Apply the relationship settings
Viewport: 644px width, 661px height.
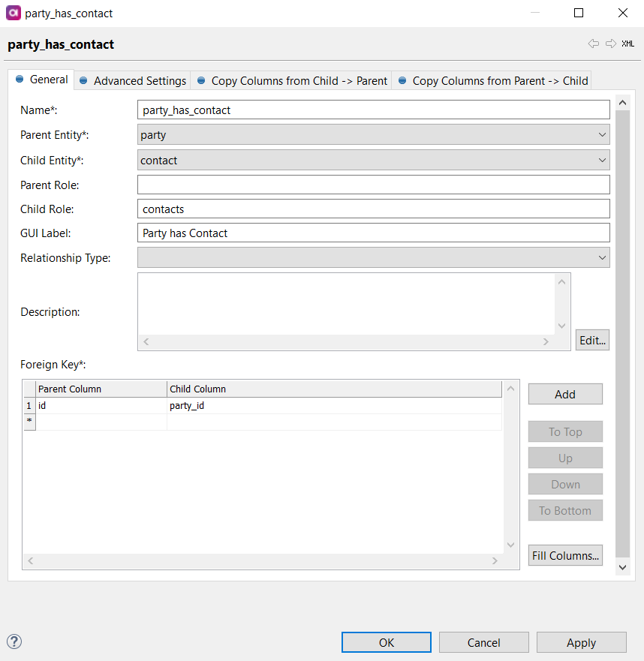[581, 642]
